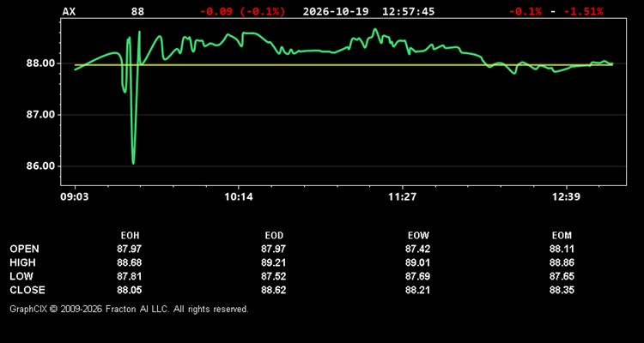This screenshot has width=644, height=343.
Task: Click the HIGH row label
Action: pyautogui.click(x=22, y=262)
